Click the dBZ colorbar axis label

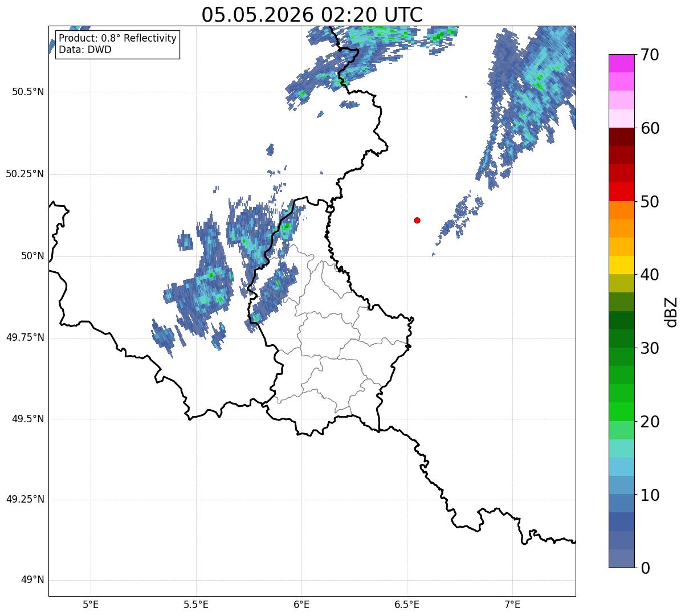(x=671, y=311)
